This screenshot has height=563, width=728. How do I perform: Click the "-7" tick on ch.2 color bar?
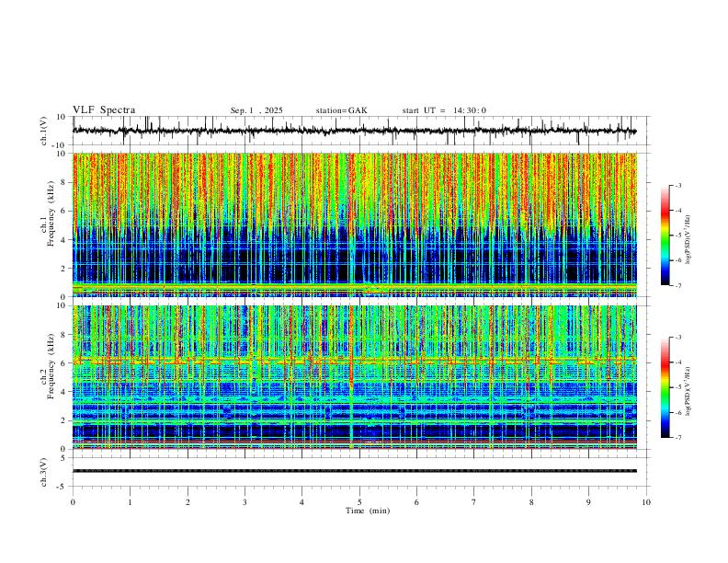[678, 438]
